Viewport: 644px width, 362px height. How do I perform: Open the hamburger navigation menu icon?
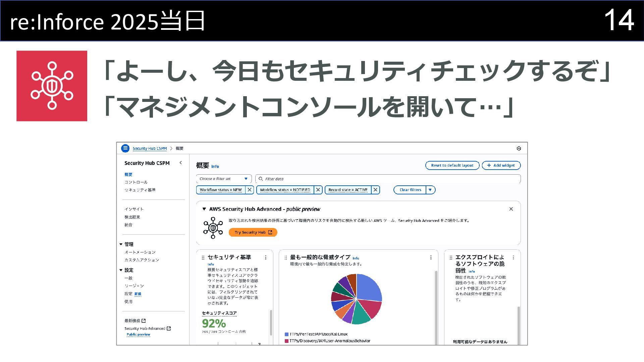pos(125,148)
